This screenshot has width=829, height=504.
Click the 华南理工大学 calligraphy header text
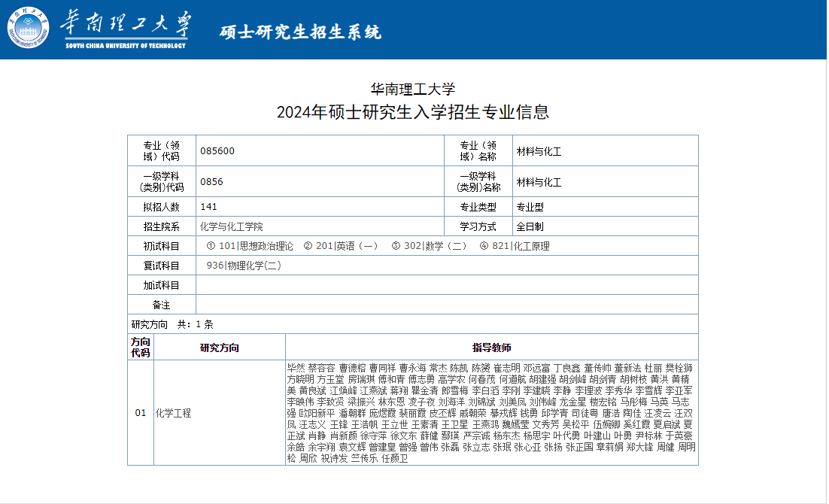pyautogui.click(x=126, y=24)
